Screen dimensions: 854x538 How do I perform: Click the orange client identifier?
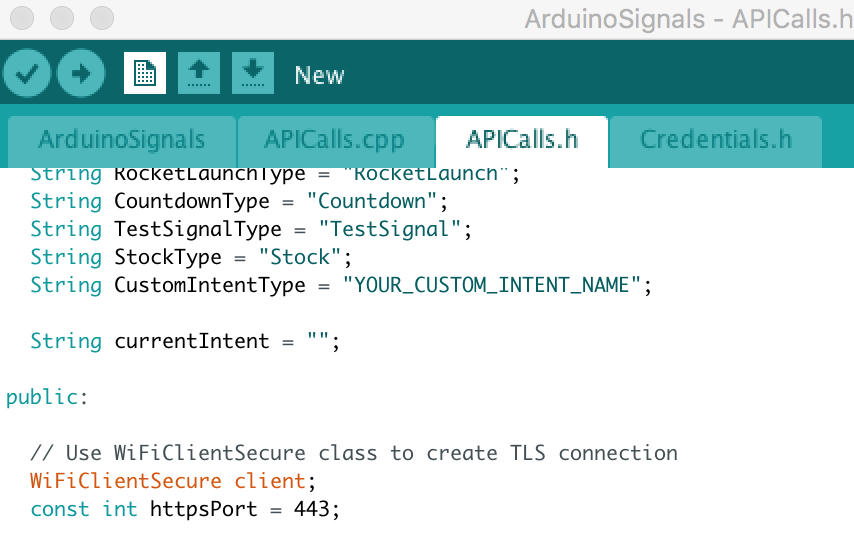pos(270,481)
